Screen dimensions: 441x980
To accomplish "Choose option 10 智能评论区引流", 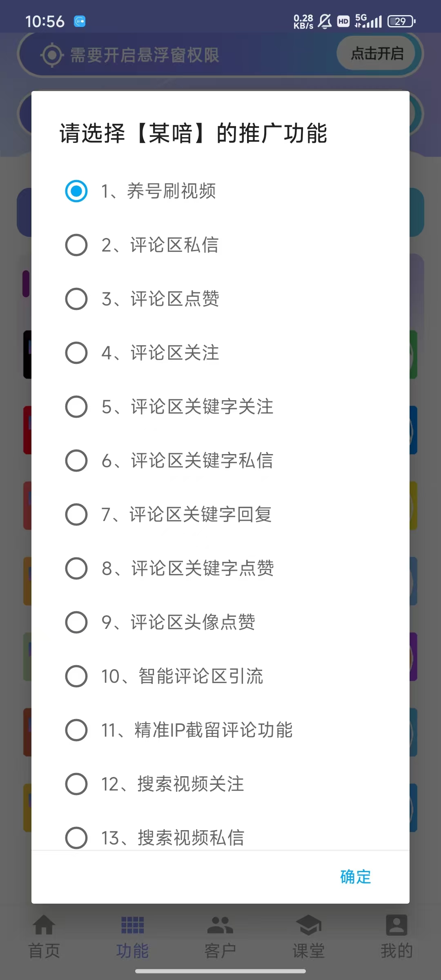I will click(x=76, y=676).
